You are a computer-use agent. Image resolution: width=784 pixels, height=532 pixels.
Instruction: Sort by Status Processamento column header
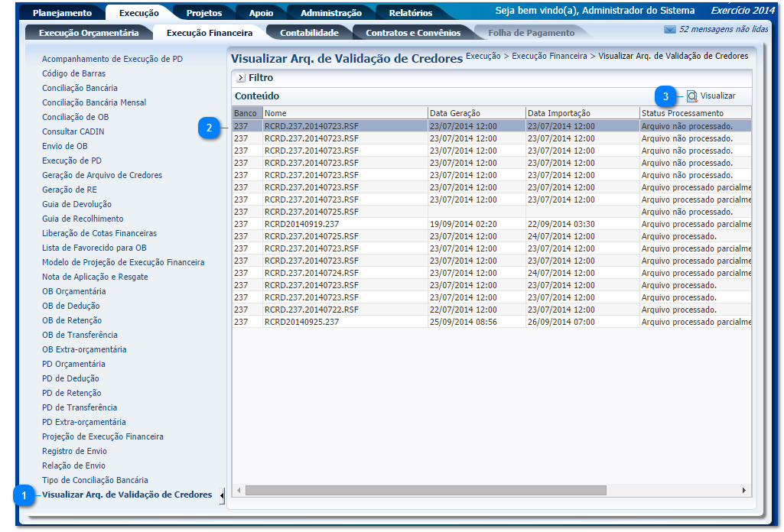click(x=682, y=113)
